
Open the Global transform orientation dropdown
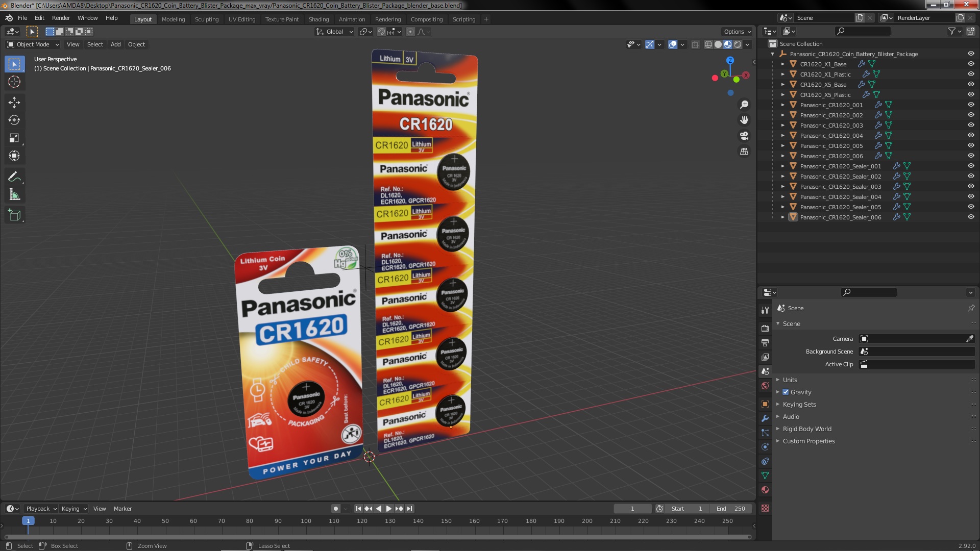[x=335, y=32]
